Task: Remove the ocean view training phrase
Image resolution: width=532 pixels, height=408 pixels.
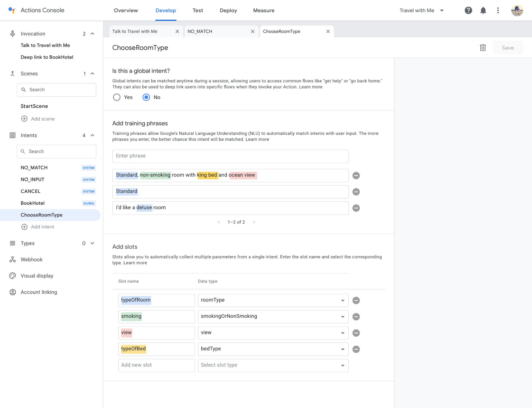Action: (356, 175)
